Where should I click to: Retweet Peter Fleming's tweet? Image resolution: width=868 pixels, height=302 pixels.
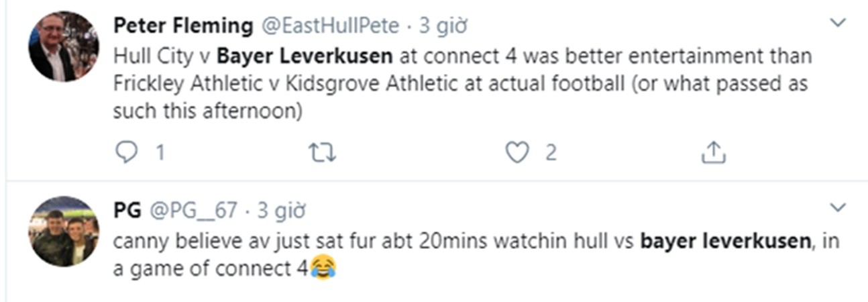click(322, 153)
